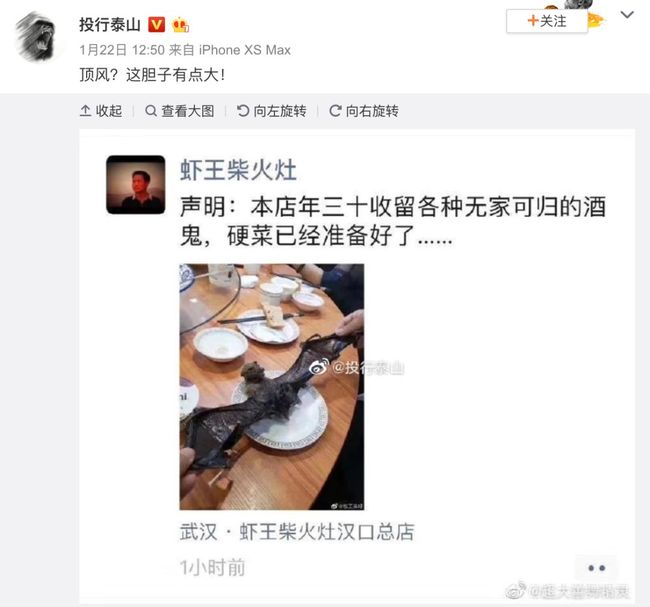The height and width of the screenshot is (607, 650).
Task: Click the magnifier icon for 查看大图
Action: click(151, 111)
